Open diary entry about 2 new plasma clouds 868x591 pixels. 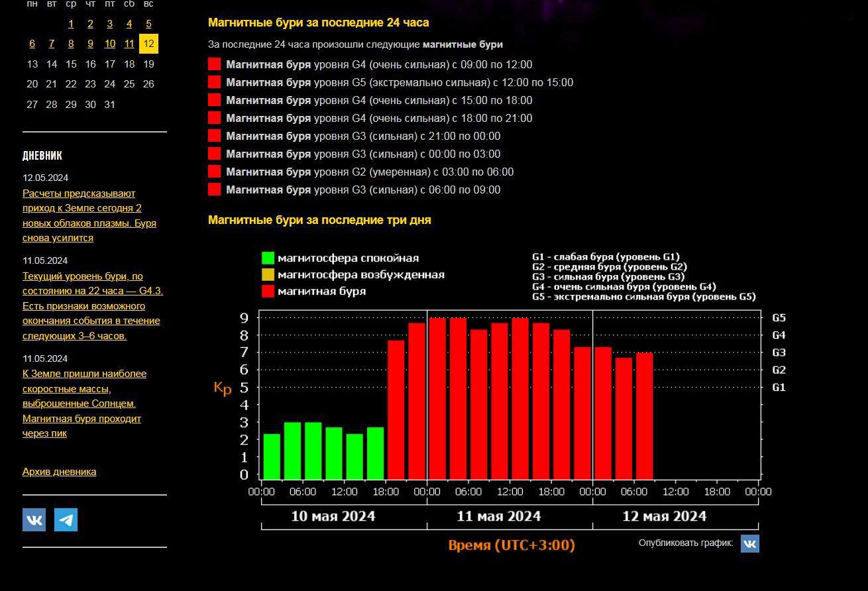(x=89, y=215)
